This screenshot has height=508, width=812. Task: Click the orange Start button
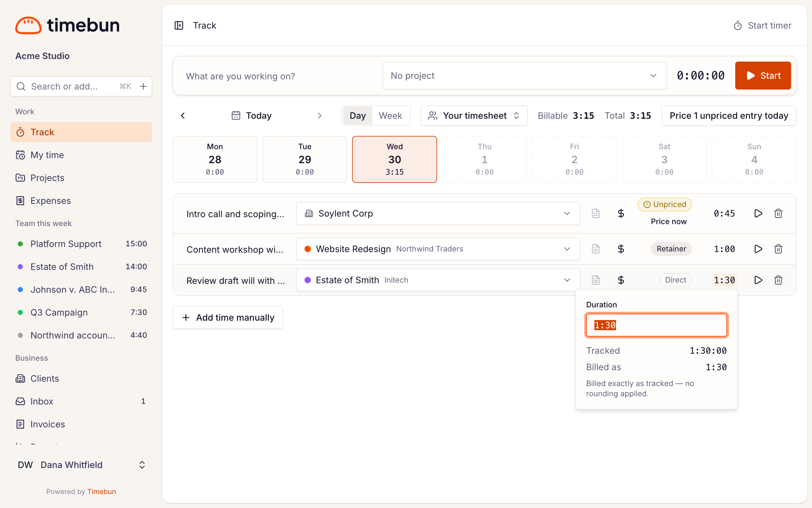pos(763,76)
